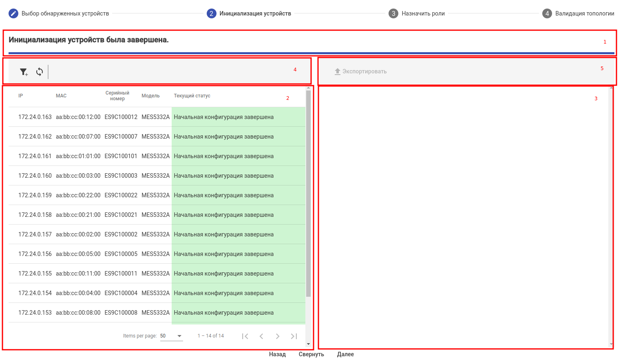
Task: Click status cell for device 172.24.0.163
Action: point(239,117)
